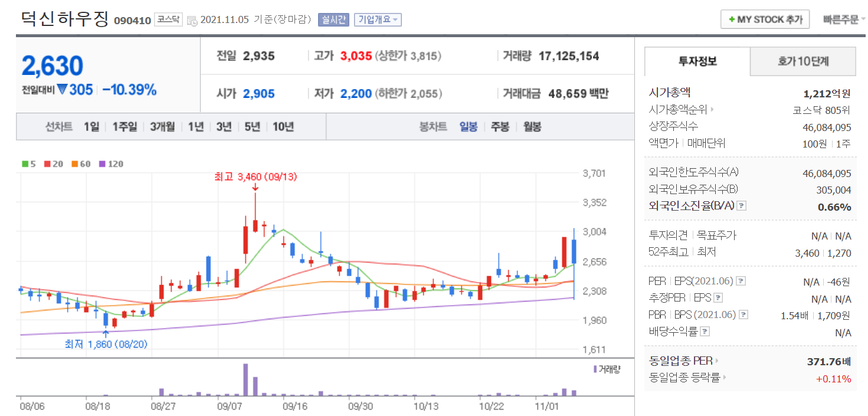Click the help icon beside 외국인소진율(B/A)
The height and width of the screenshot is (416, 868).
pyautogui.click(x=742, y=206)
